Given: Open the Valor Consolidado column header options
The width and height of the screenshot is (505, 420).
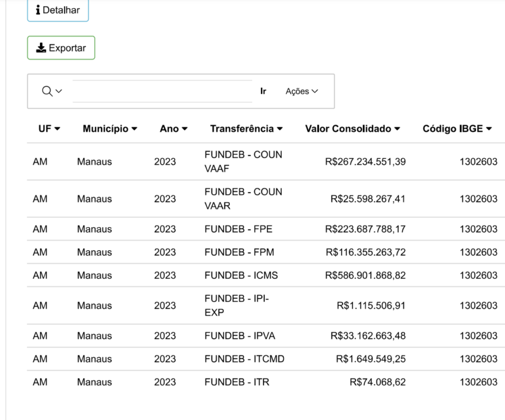Looking at the screenshot, I should point(352,129).
